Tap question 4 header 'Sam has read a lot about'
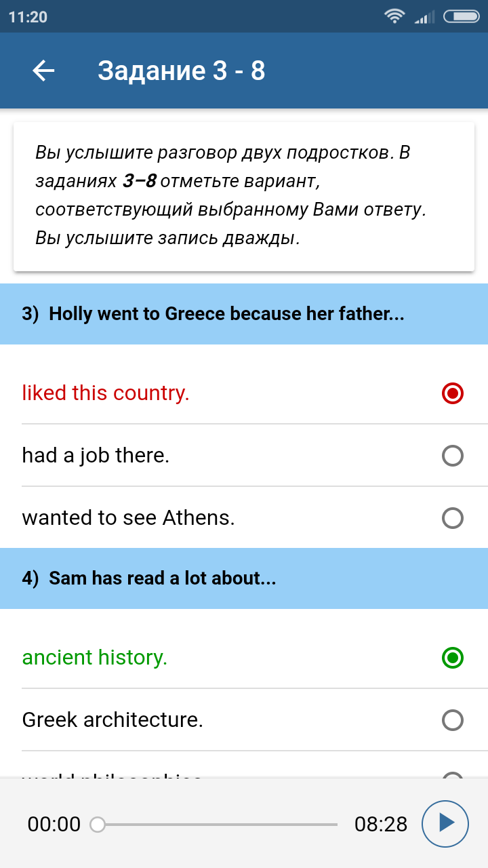 point(244,578)
